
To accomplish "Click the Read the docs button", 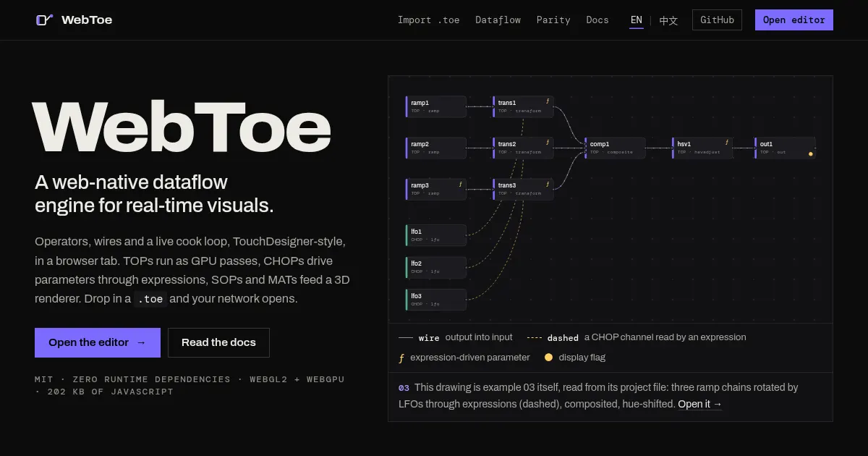I will [x=218, y=342].
